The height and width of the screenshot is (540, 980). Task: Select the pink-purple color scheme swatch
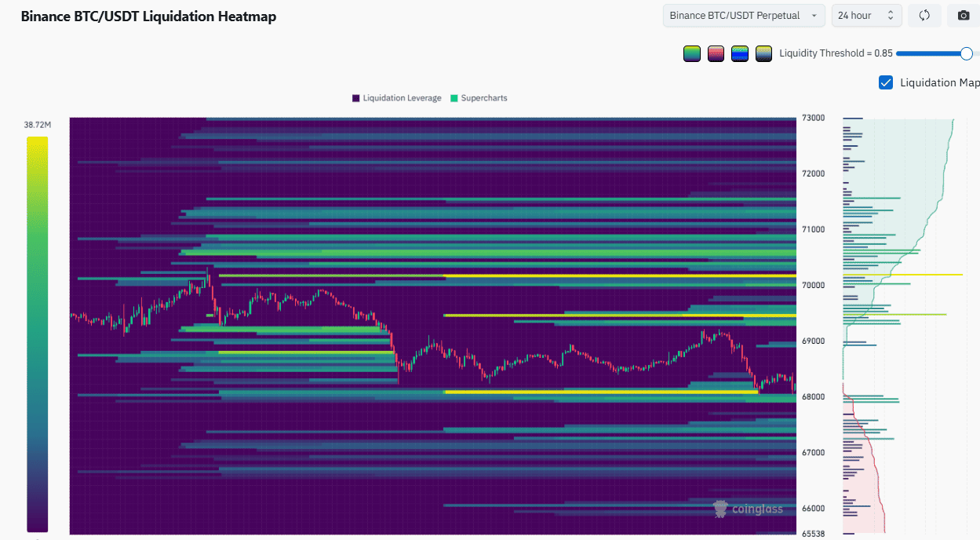pos(716,54)
